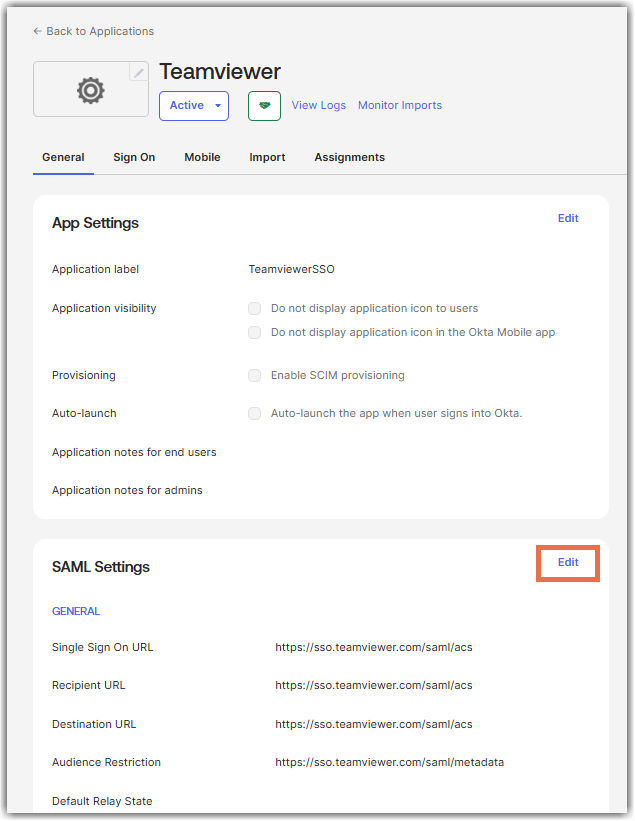
Task: Switch to the Sign On tab
Action: [134, 158]
